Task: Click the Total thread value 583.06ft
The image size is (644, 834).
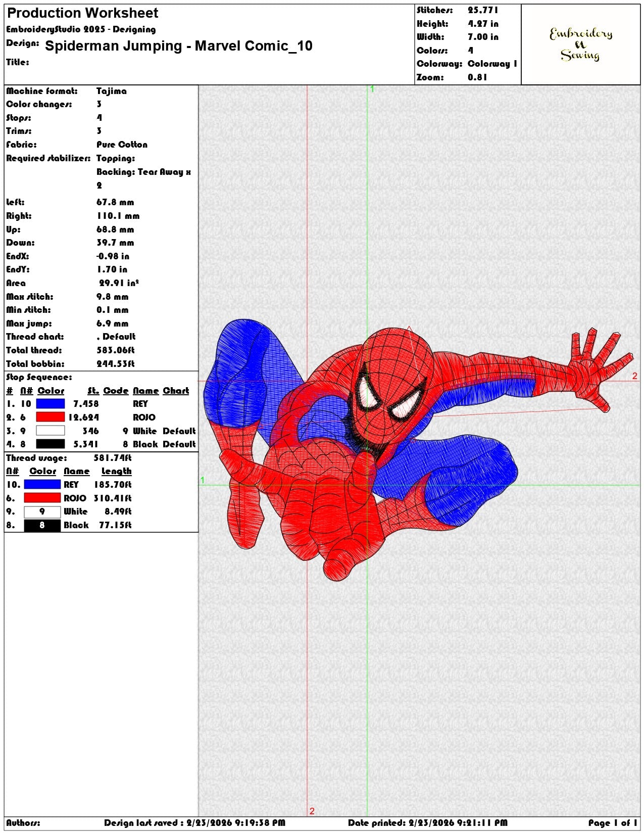Action: [x=116, y=350]
